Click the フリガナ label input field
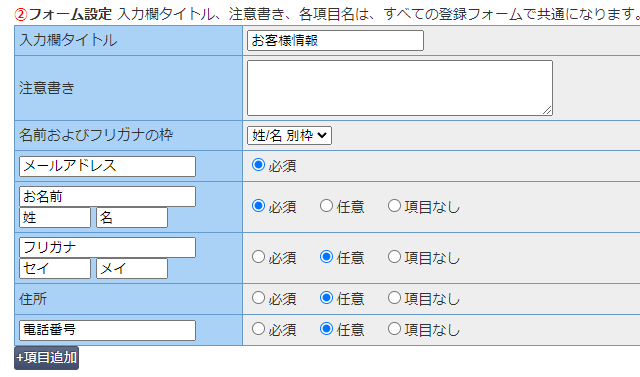 tap(107, 248)
